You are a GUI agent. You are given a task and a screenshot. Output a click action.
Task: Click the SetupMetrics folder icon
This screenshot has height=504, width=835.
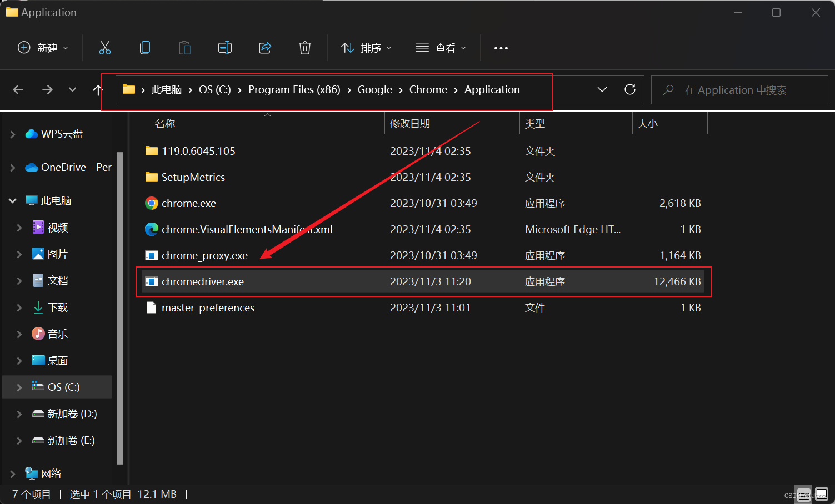coord(152,177)
